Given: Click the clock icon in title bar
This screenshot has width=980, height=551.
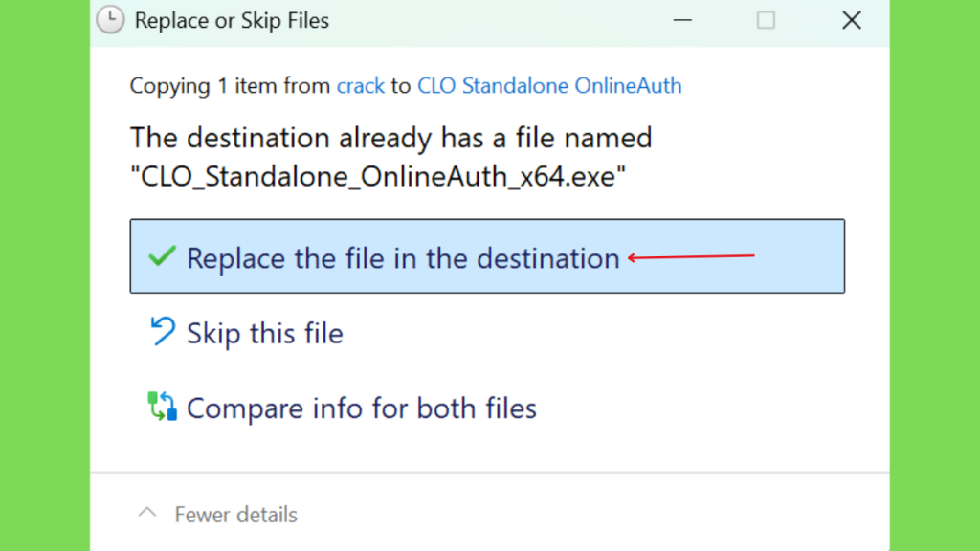Looking at the screenshot, I should tap(111, 20).
